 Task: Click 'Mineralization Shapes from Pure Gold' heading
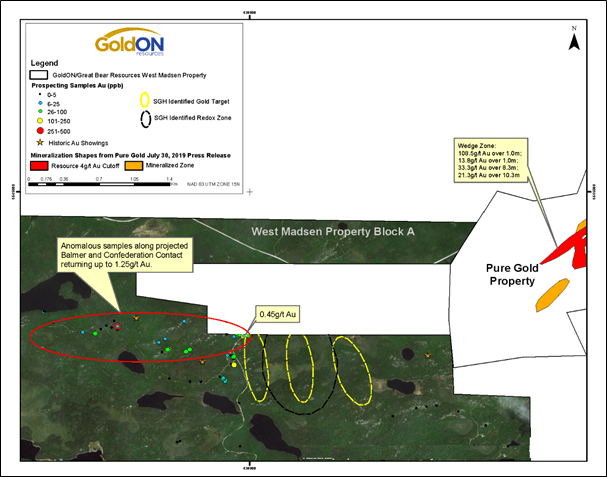point(130,155)
